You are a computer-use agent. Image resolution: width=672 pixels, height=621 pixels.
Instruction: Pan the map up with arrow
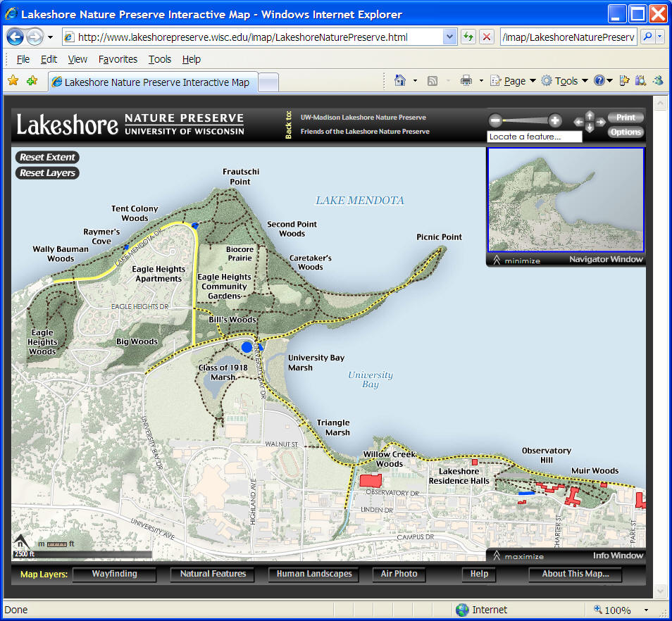[590, 115]
